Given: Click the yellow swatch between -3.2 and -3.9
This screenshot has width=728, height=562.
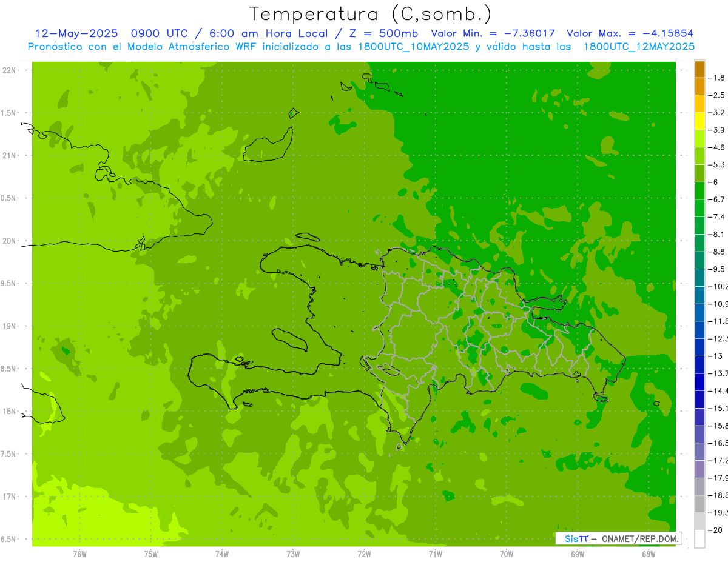Looking at the screenshot, I should [x=699, y=121].
